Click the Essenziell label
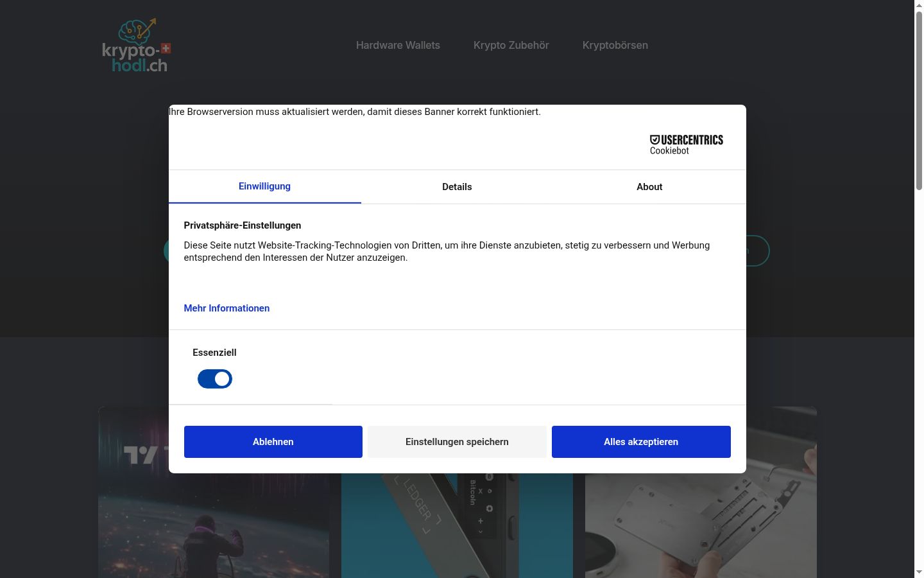924x578 pixels. (214, 353)
